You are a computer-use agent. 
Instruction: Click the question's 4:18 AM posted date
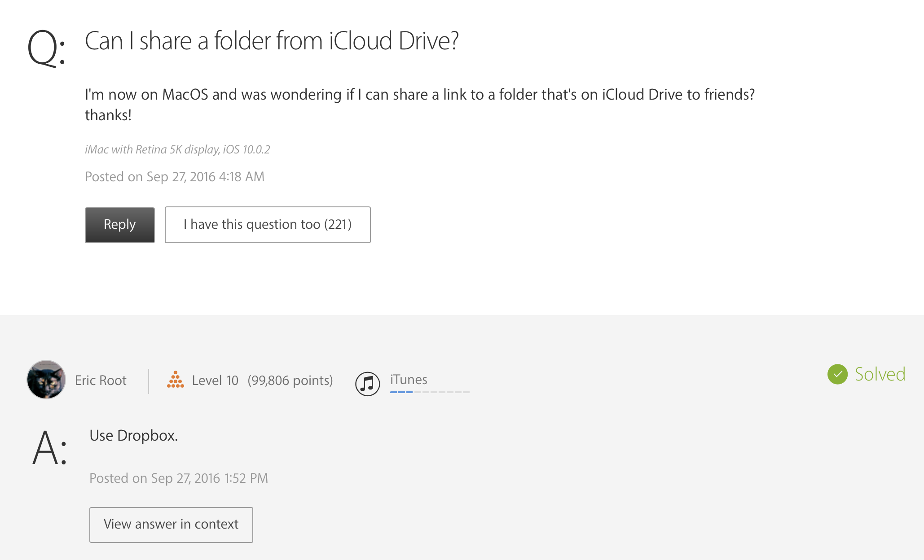(175, 177)
